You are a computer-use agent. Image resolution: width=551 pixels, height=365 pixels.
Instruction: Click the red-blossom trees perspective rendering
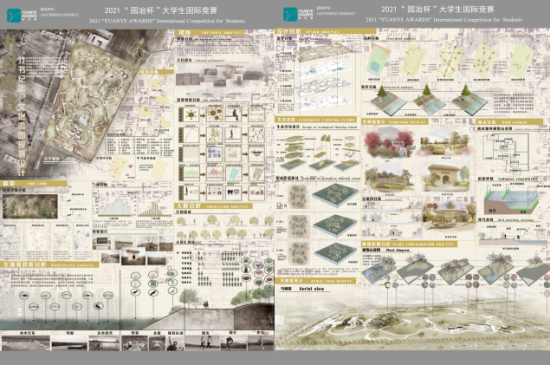[387, 143]
